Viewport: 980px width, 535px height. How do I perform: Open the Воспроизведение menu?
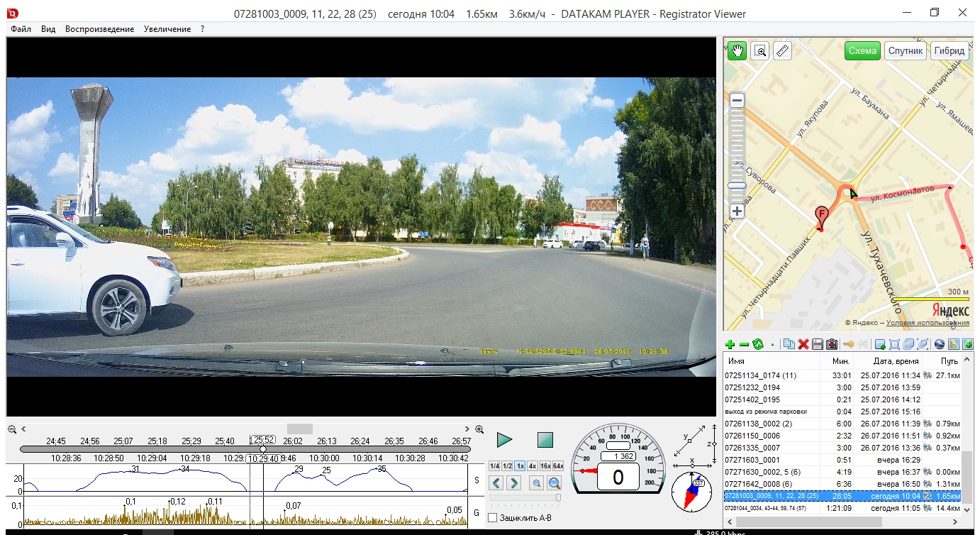pos(99,29)
